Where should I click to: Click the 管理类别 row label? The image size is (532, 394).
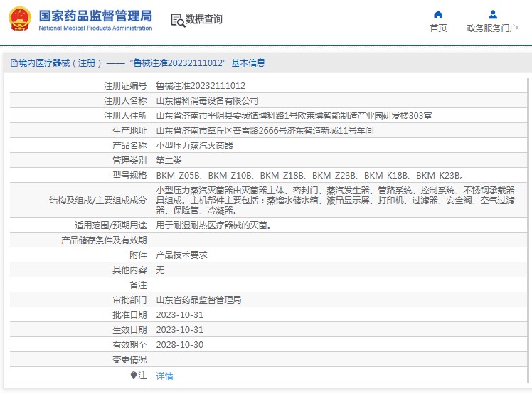click(x=129, y=161)
